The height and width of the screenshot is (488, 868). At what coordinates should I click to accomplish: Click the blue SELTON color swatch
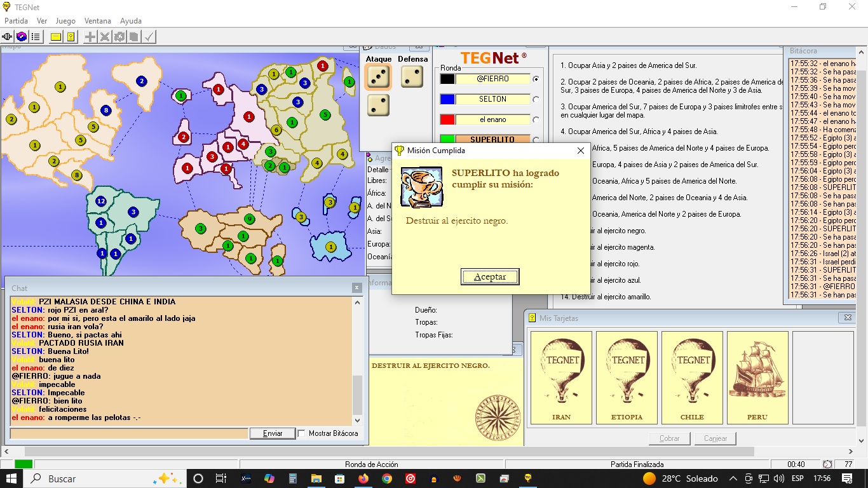coord(447,100)
